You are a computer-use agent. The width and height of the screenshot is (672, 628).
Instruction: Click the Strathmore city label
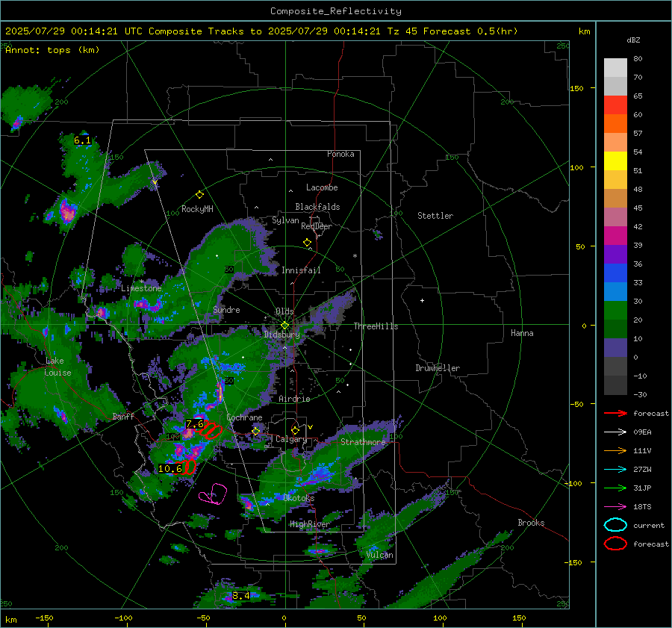coord(363,442)
